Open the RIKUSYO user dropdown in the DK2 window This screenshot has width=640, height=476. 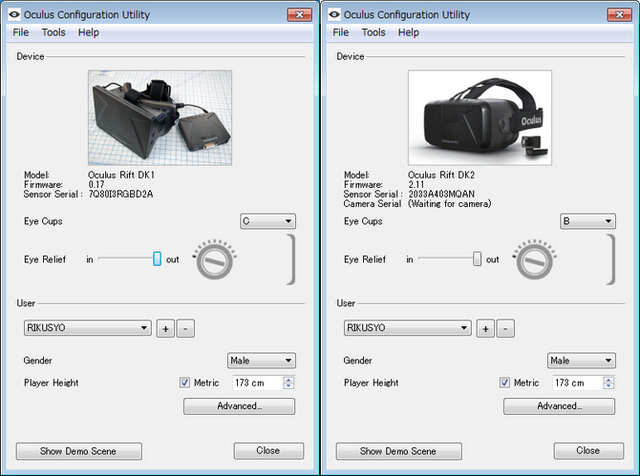click(x=408, y=328)
